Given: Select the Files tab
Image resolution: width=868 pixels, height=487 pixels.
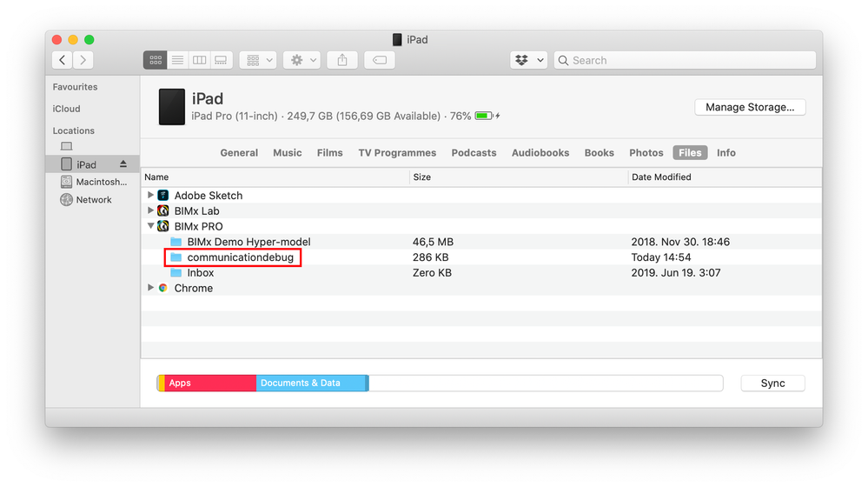Looking at the screenshot, I should click(690, 153).
